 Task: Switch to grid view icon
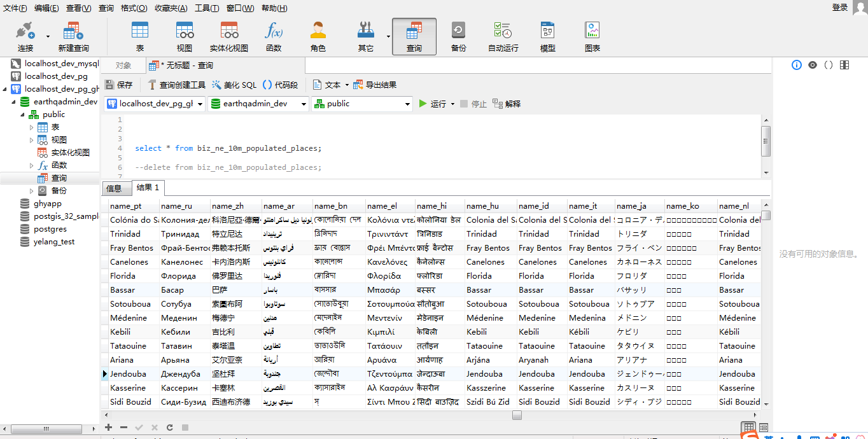pyautogui.click(x=749, y=428)
